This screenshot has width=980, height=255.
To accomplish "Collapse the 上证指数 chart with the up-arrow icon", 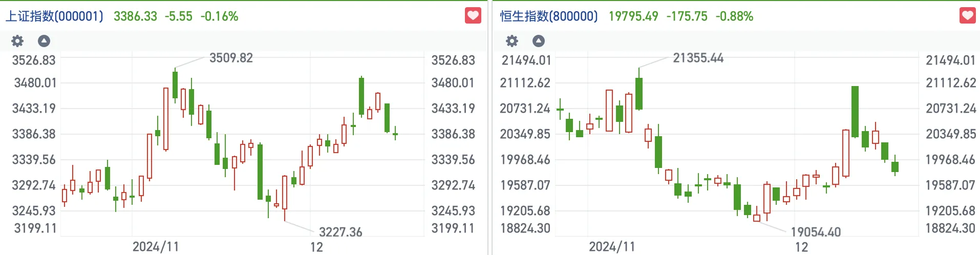I will (44, 41).
